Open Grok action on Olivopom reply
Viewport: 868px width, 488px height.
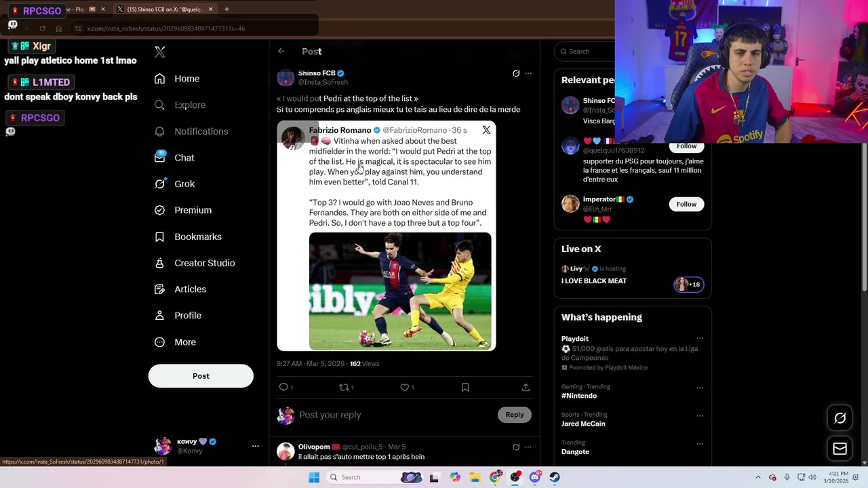tap(516, 447)
